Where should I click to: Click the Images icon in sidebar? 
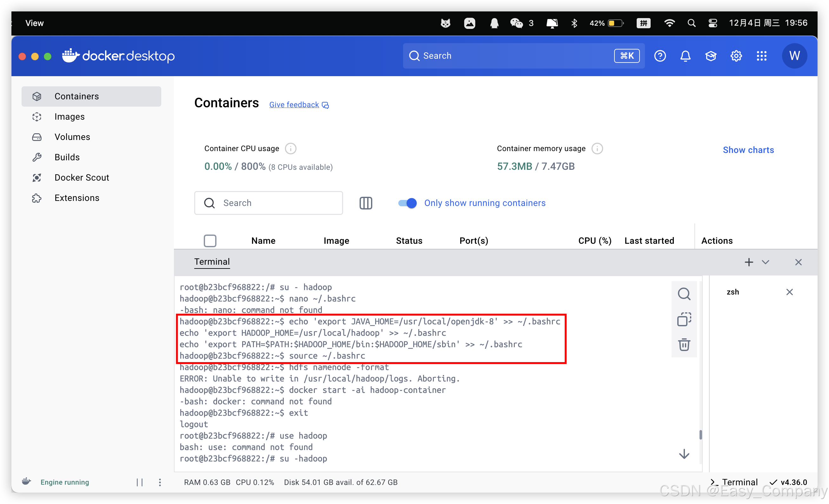pyautogui.click(x=37, y=116)
